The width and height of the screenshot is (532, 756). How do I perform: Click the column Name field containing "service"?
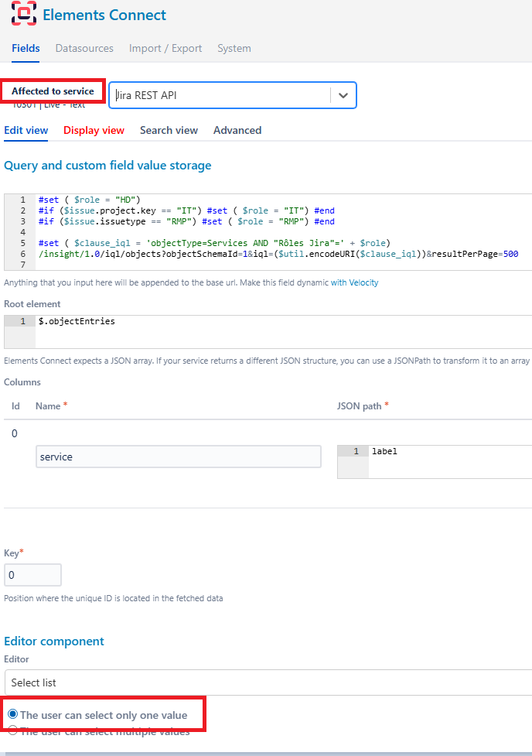(x=179, y=457)
